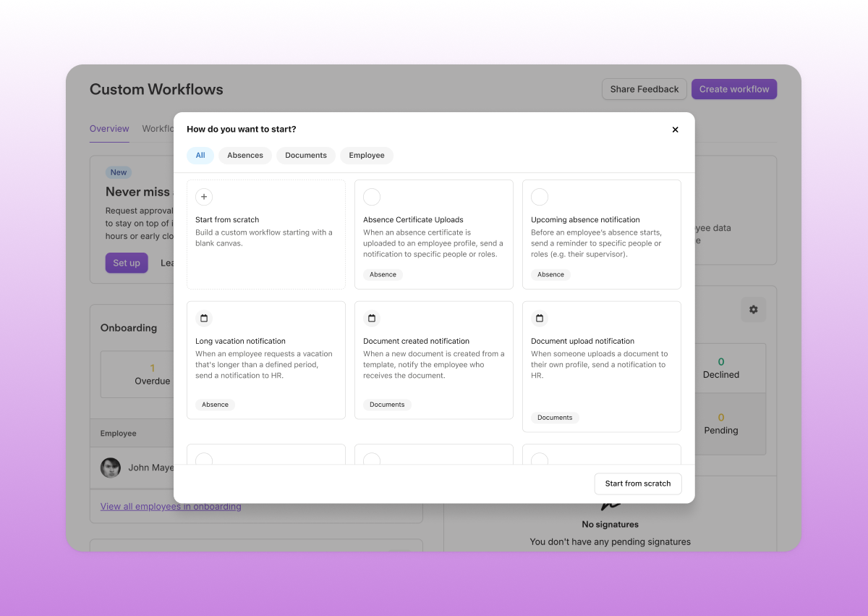Click the calendar icon on Document upload notification card
The width and height of the screenshot is (868, 616).
(539, 318)
